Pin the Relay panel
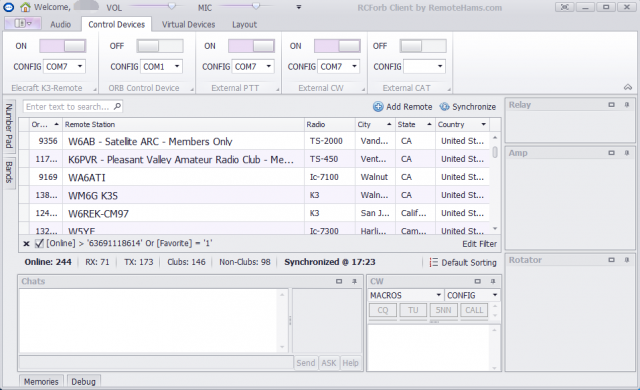640x390 pixels. [627, 105]
